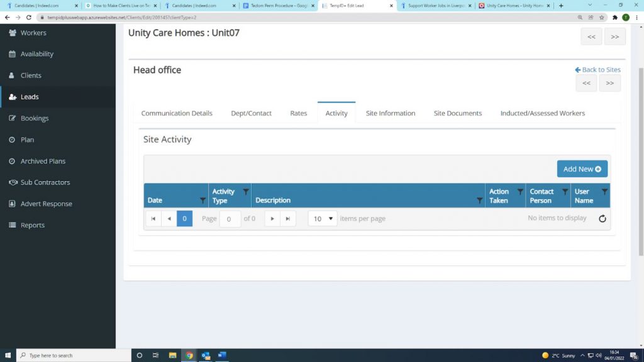Follow the Back to Sites link
Viewport: 644px width, 362px height.
tap(597, 70)
